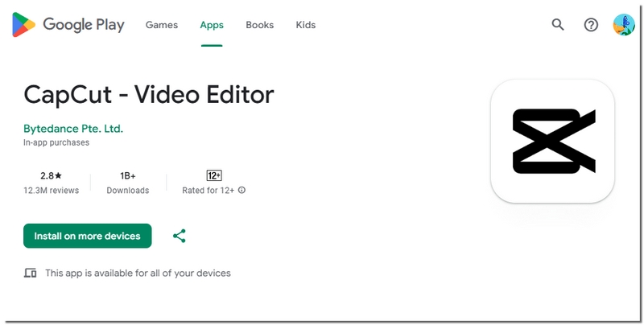This screenshot has width=644, height=325.
Task: Open the Kids tab
Action: 306,25
